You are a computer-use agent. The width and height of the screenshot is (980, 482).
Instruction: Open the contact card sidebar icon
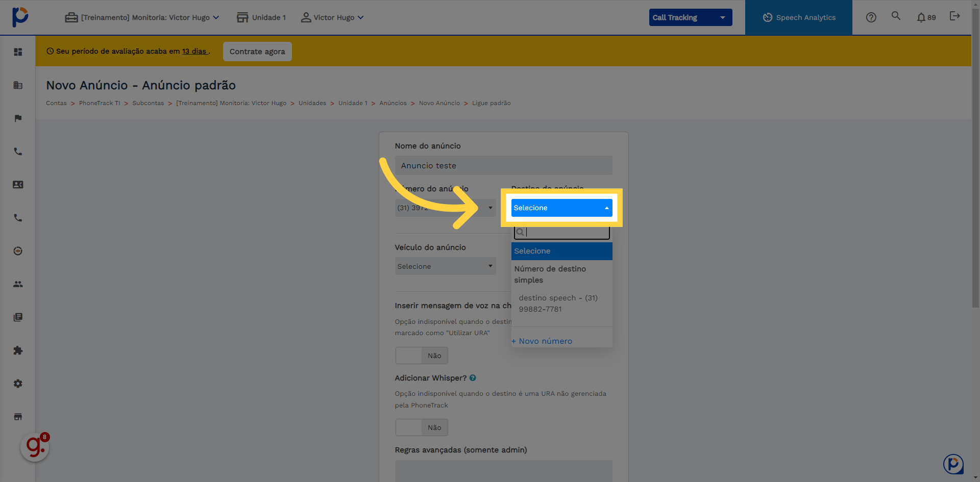pos(18,185)
